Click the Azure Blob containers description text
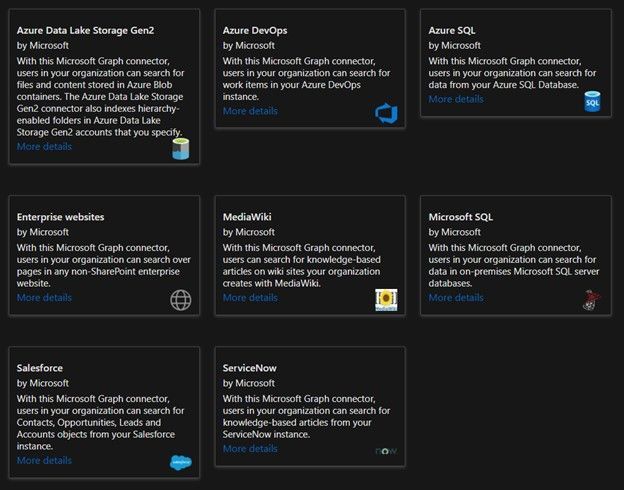Screen dimensions: 624x490 [x=100, y=97]
